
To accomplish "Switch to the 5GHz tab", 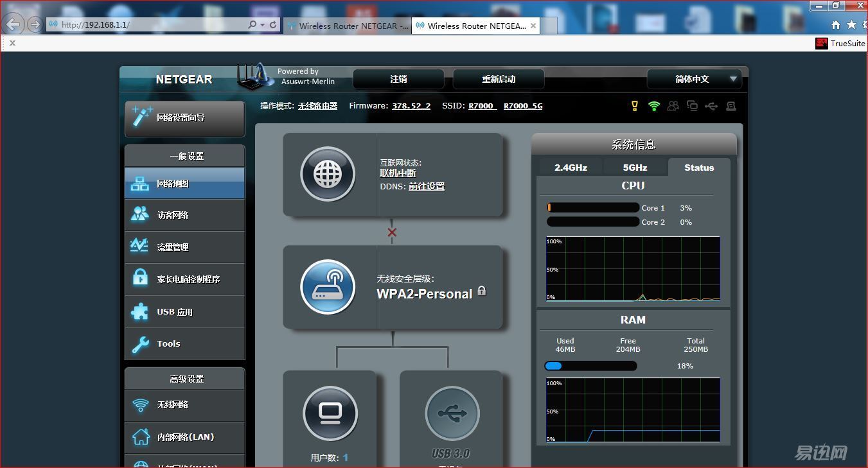I will click(635, 168).
